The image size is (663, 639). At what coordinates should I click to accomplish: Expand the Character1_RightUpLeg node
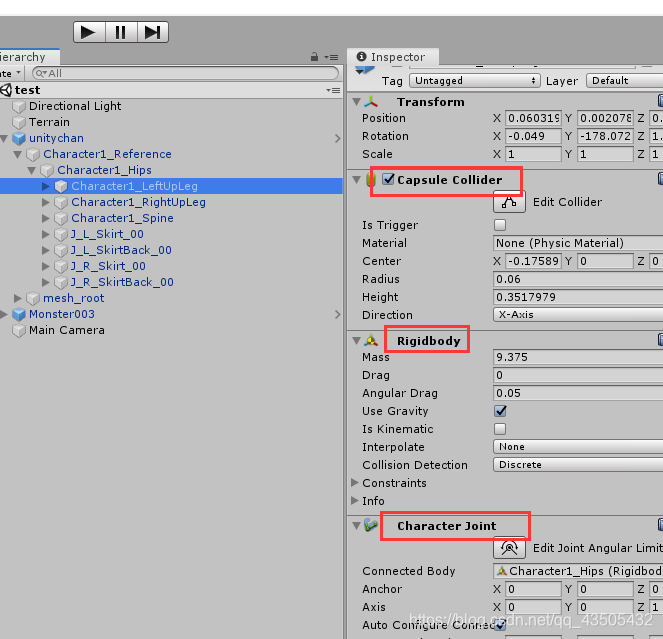[46, 202]
